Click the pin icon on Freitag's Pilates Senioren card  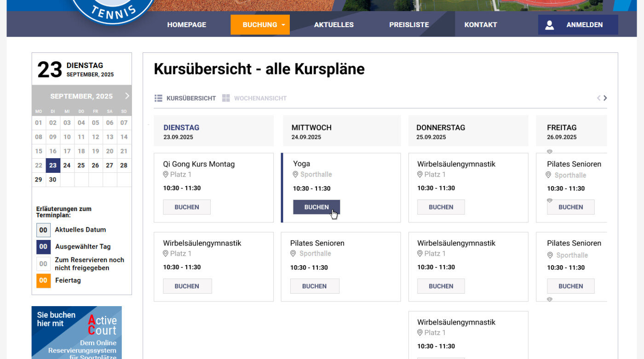coord(548,175)
